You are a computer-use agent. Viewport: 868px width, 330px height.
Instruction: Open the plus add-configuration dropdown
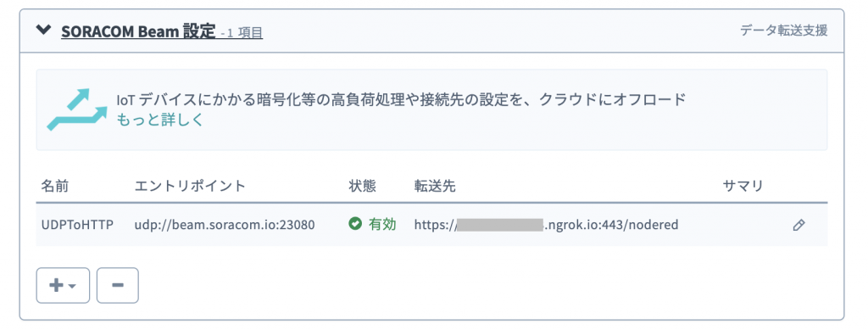pos(63,285)
